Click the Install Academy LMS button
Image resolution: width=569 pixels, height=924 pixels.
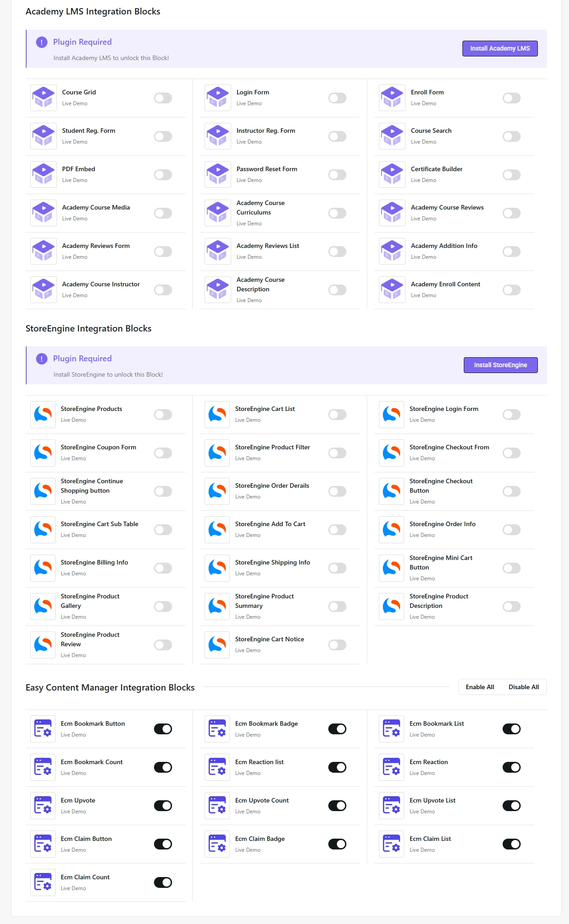click(500, 48)
